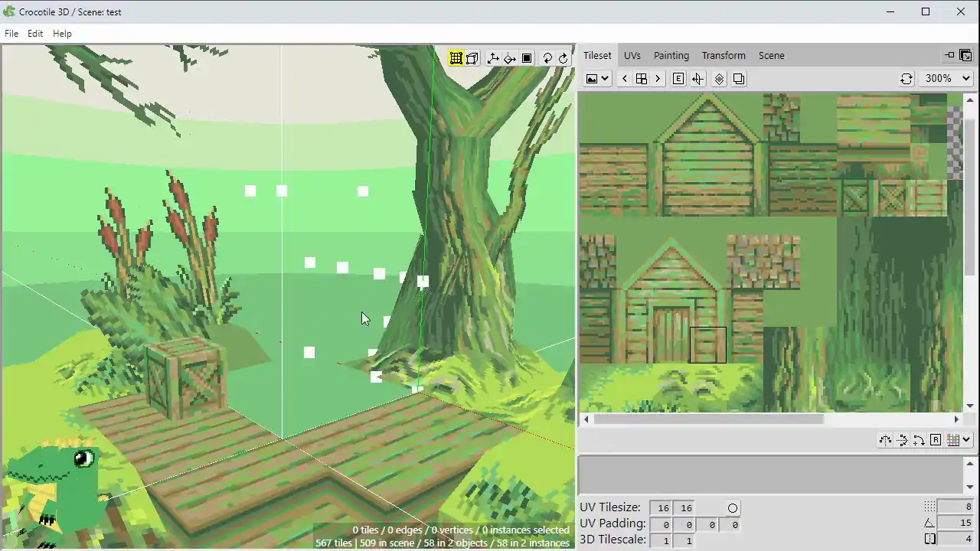Click the redo arrow in viewport toolbar
Viewport: 980px width, 551px height.
[x=563, y=58]
